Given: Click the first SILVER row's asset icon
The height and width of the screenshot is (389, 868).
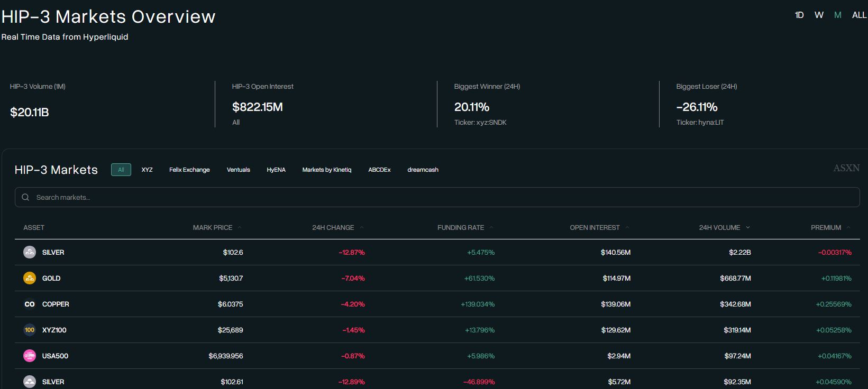Looking at the screenshot, I should tap(30, 252).
